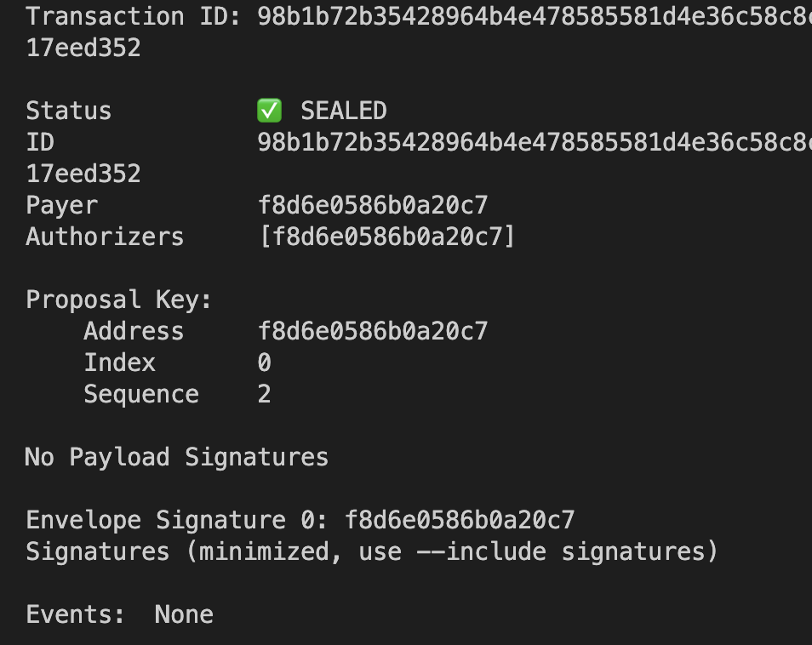The image size is (812, 645).
Task: Click the Transaction ID hash on top line
Action: [535, 16]
